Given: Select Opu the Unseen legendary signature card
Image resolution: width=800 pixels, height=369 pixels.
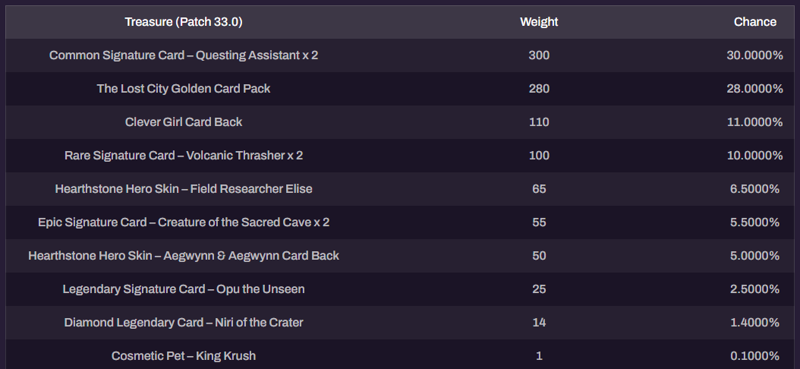Looking at the screenshot, I should coord(184,289).
